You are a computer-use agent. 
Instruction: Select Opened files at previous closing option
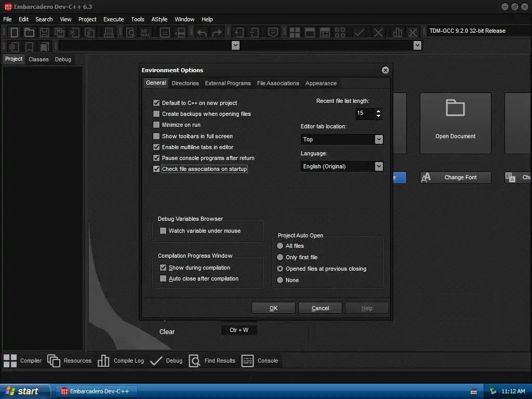pyautogui.click(x=280, y=269)
